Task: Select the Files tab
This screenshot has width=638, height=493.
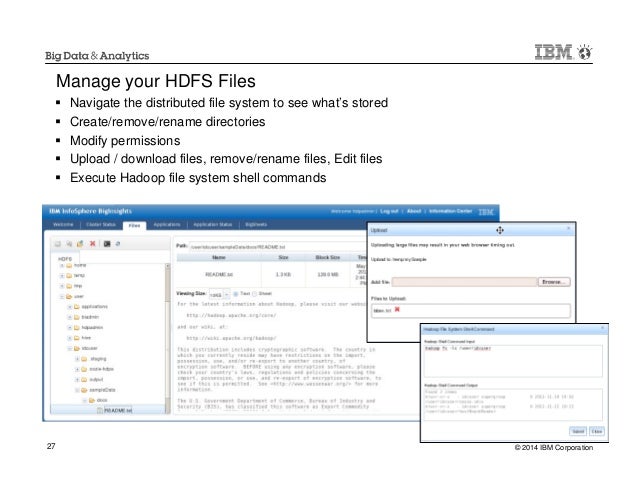Action: point(134,225)
